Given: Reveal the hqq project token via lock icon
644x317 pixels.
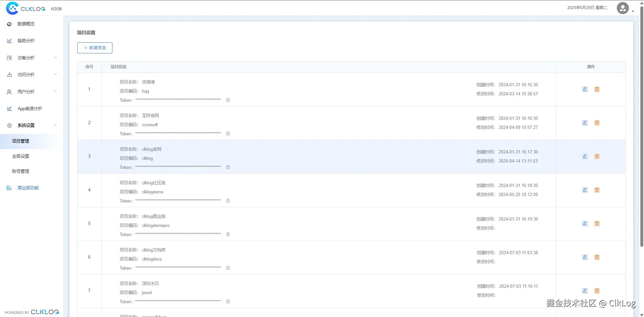Looking at the screenshot, I should pyautogui.click(x=228, y=100).
